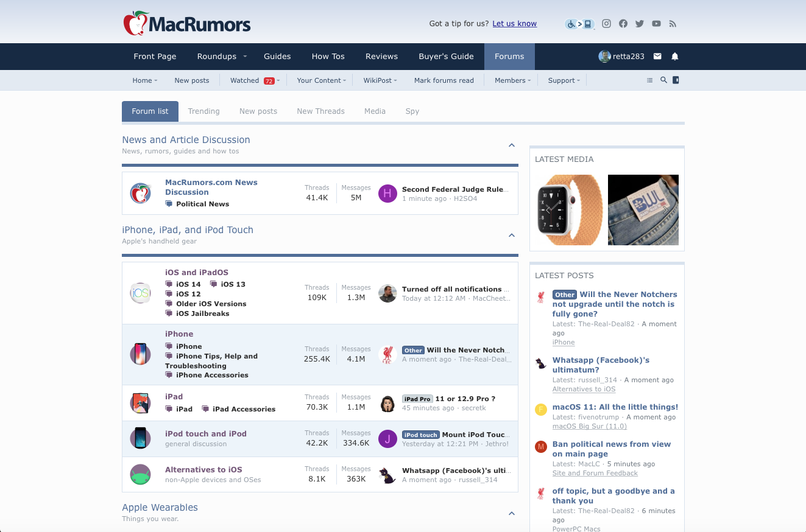
Task: Click the red M avatar of MacLC
Action: [x=540, y=447]
